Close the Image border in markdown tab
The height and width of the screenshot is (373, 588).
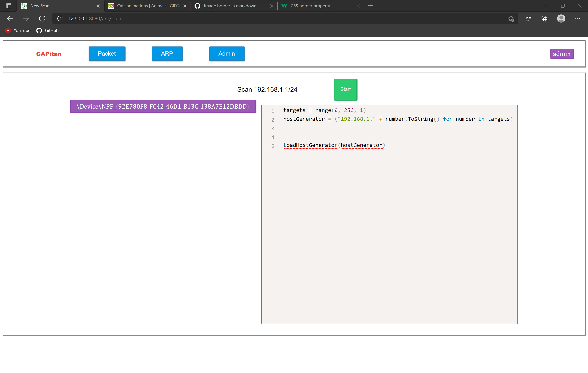[271, 6]
